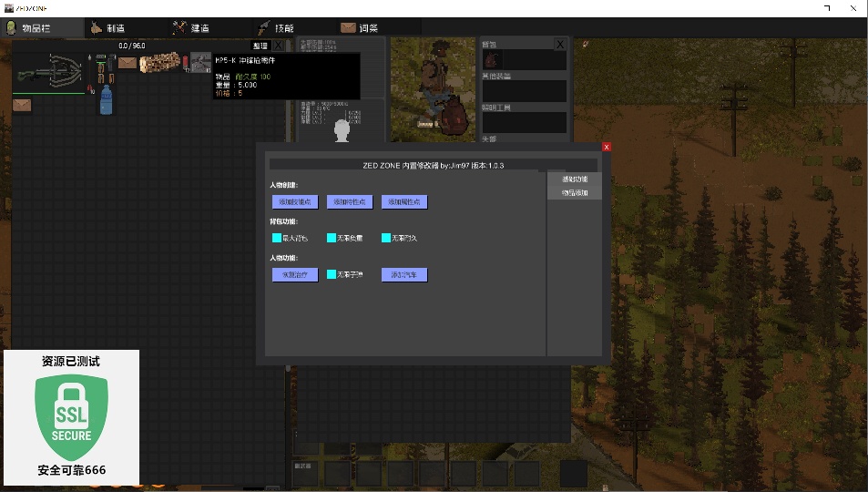
Task: Select the red shotgun shell item
Action: (186, 63)
